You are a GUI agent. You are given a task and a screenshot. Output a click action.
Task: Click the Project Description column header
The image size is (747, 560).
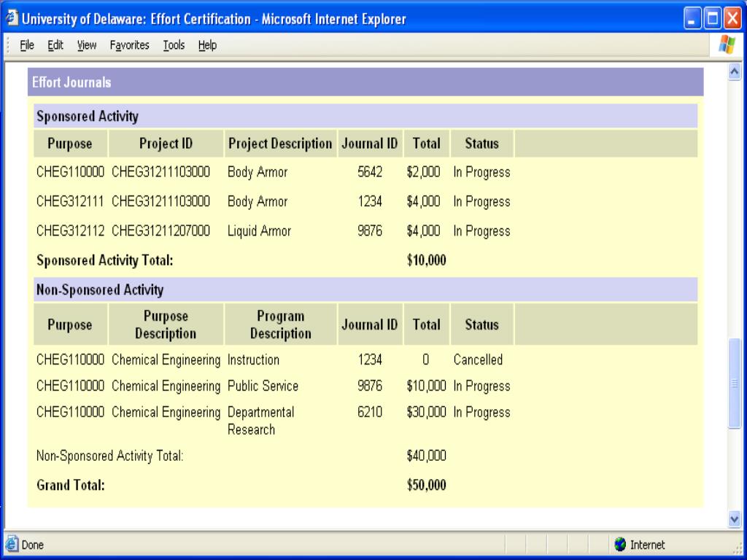(x=280, y=144)
